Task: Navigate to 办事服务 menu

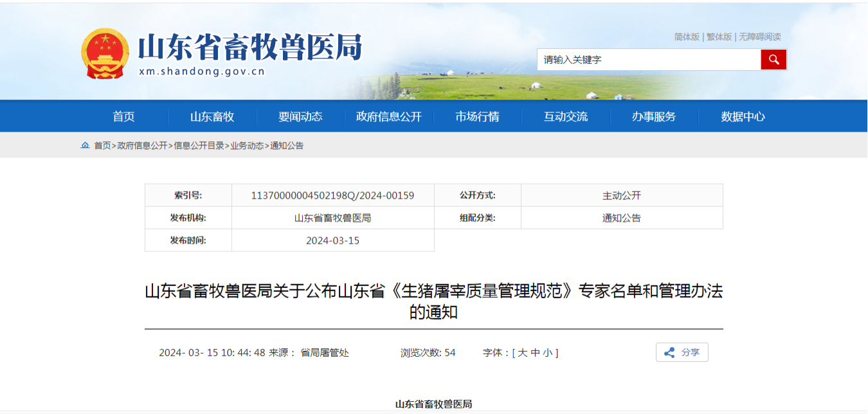Action: click(654, 116)
